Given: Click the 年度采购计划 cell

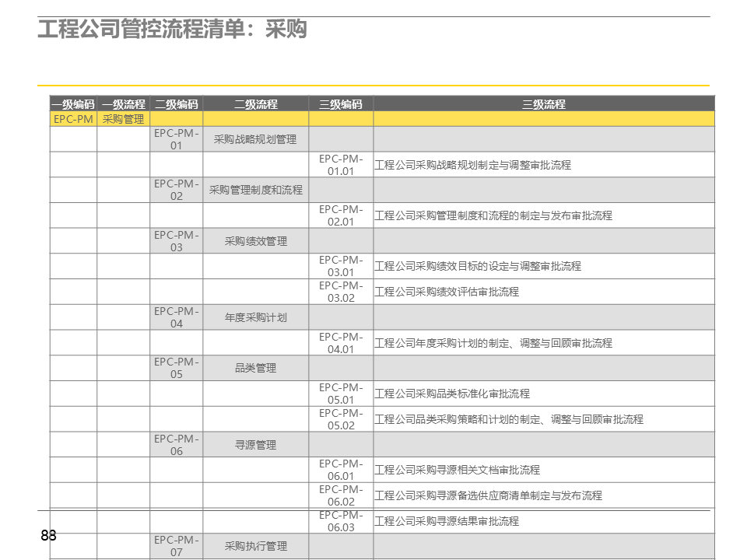Looking at the screenshot, I should point(256,317).
